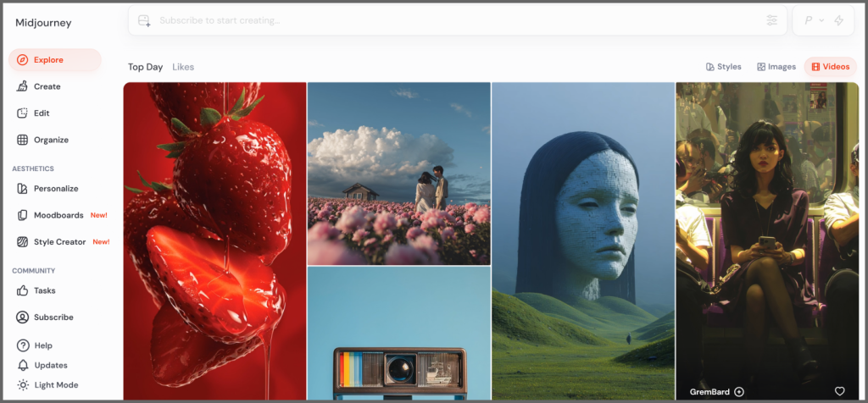Go to Style Creator label
The image size is (868, 403).
pyautogui.click(x=60, y=241)
